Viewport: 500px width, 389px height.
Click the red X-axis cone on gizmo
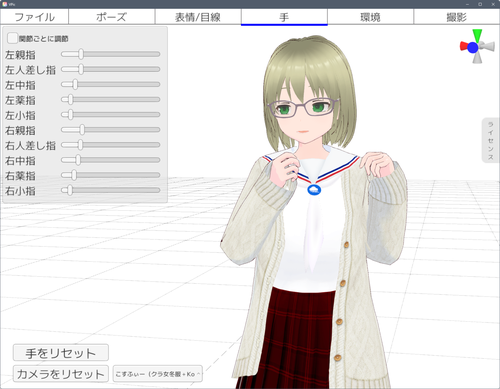click(464, 46)
